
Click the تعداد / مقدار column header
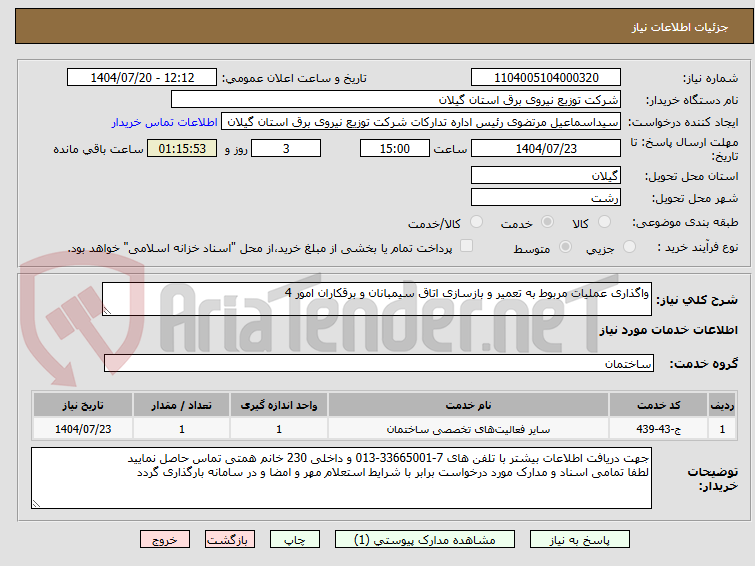click(182, 405)
